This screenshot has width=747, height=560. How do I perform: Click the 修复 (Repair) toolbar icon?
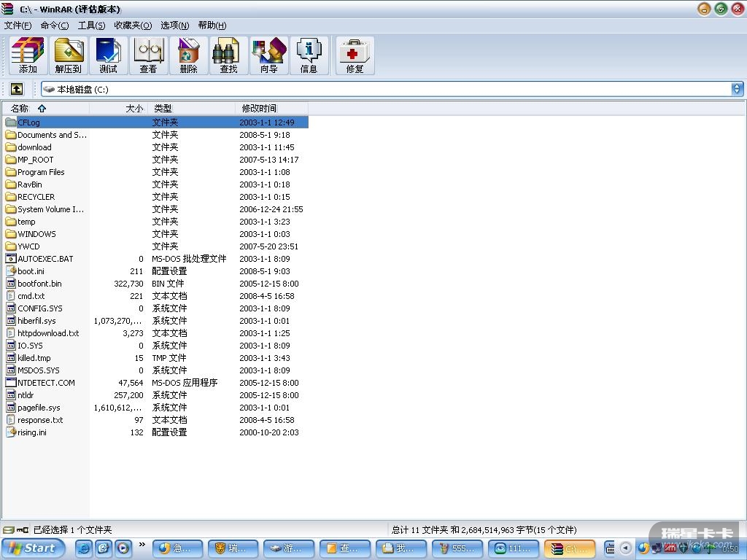pos(355,55)
